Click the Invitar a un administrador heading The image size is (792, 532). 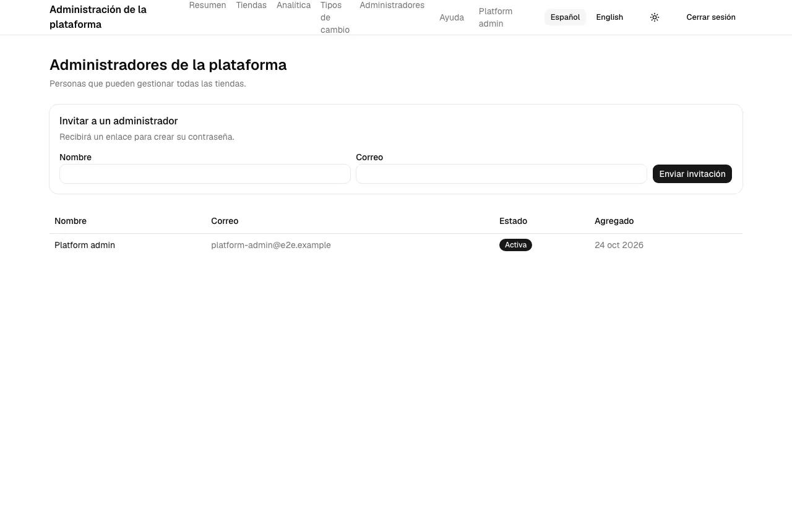click(119, 121)
